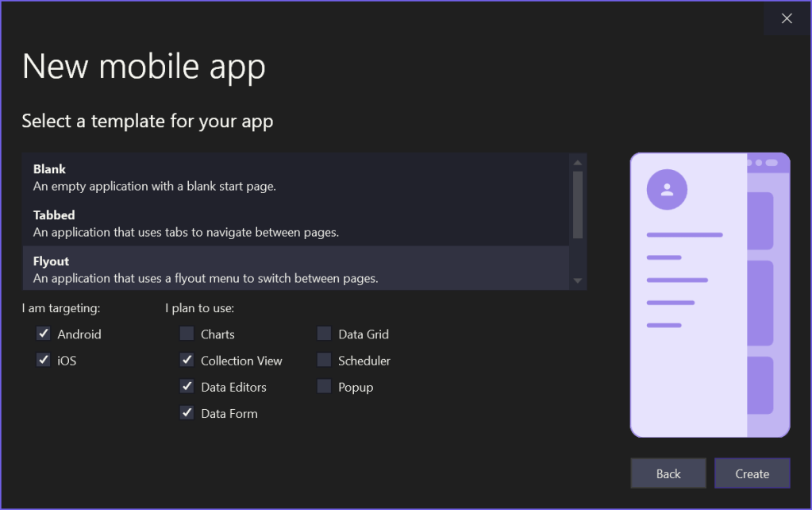Close the New mobile app dialog
This screenshot has height=510, width=812.
[x=787, y=18]
